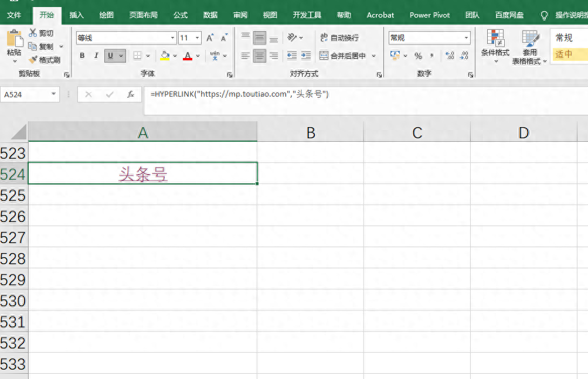Viewport: 588px width, 379px height.
Task: Switch to the Power Pivot tab
Action: point(430,15)
